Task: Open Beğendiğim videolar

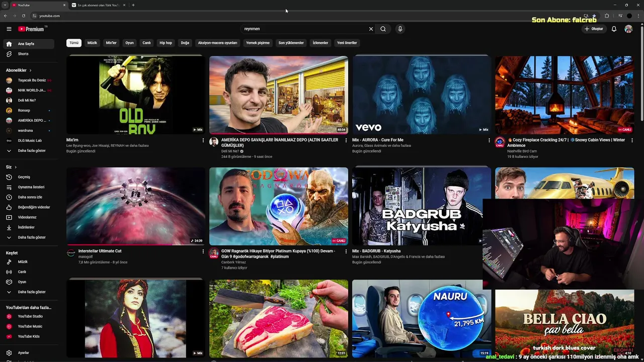Action: coord(30,207)
